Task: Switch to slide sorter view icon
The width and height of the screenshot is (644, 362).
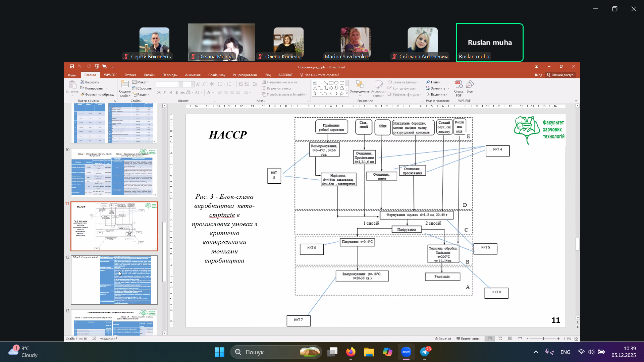Action: (500, 339)
